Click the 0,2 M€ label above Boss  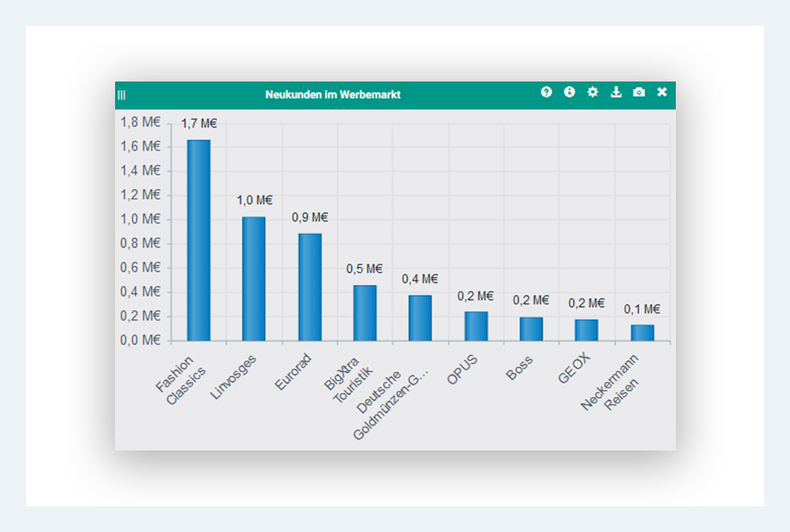pos(531,300)
